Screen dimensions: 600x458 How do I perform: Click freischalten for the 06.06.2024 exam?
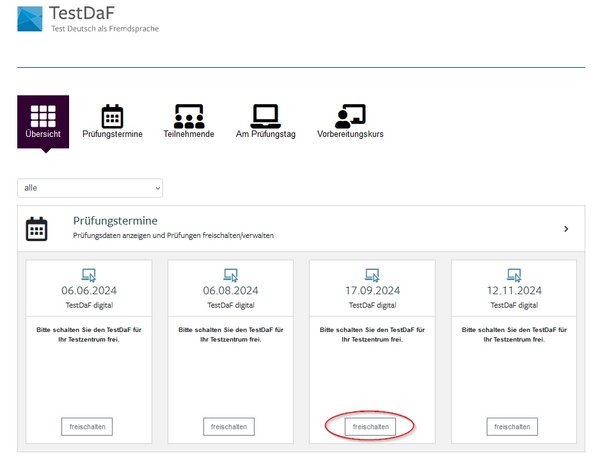[x=87, y=427]
